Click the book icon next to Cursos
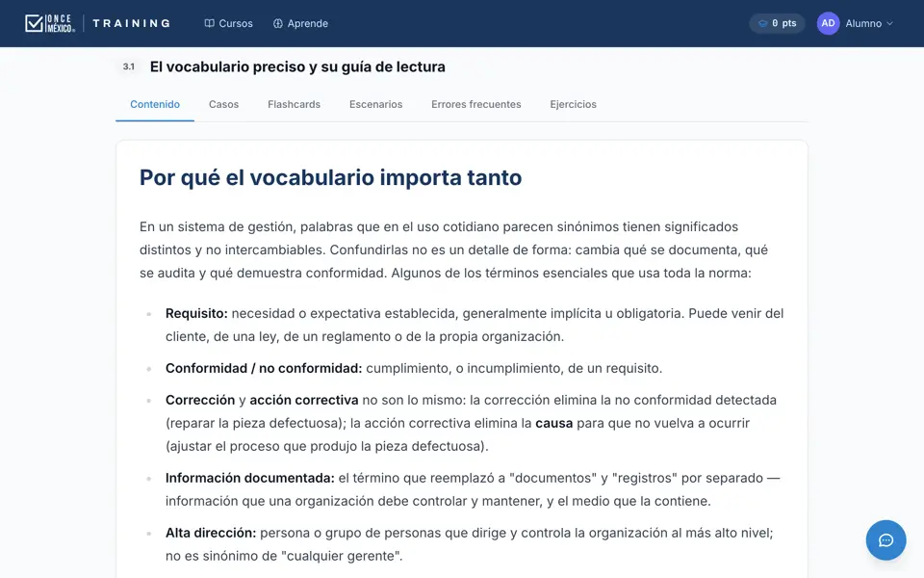This screenshot has width=924, height=578. coord(209,23)
